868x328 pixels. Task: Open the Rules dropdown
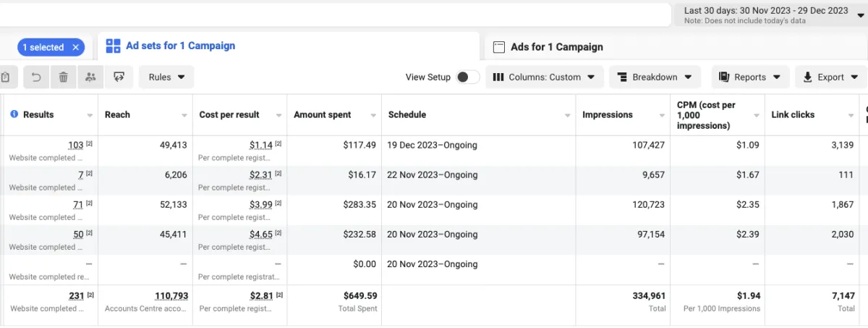[166, 77]
